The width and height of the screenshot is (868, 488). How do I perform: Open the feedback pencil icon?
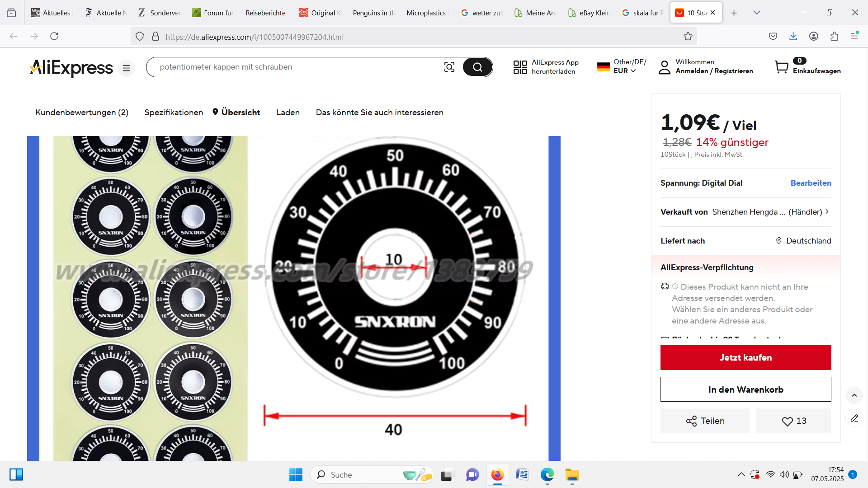click(x=854, y=418)
